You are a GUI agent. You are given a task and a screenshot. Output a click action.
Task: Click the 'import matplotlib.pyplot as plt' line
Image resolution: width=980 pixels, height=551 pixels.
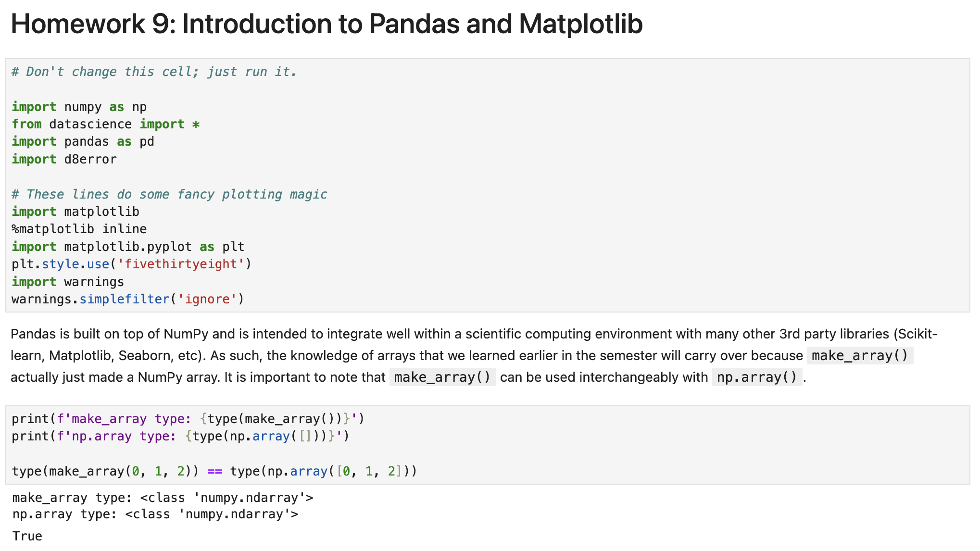[x=128, y=247]
